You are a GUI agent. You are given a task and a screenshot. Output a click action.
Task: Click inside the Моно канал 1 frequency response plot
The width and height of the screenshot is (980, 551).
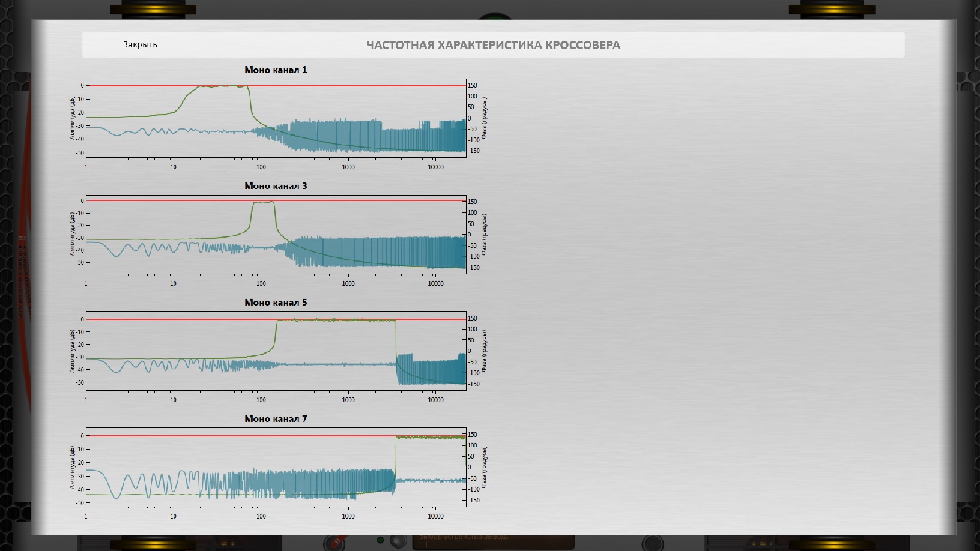(x=276, y=118)
